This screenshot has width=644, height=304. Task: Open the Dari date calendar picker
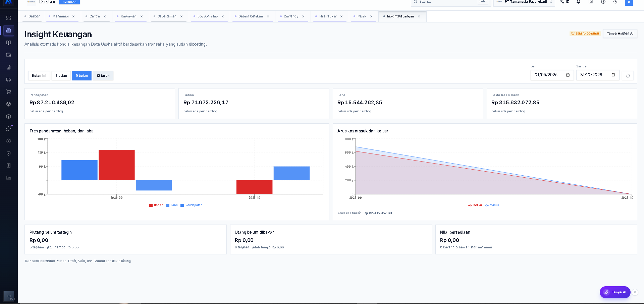pos(568,75)
